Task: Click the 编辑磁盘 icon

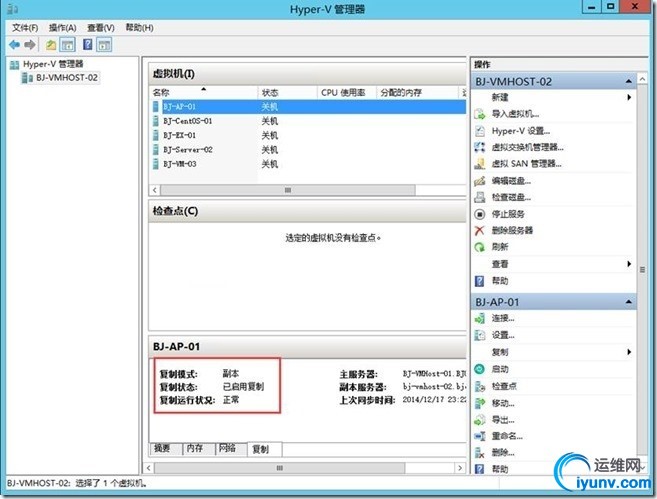Action: 480,181
